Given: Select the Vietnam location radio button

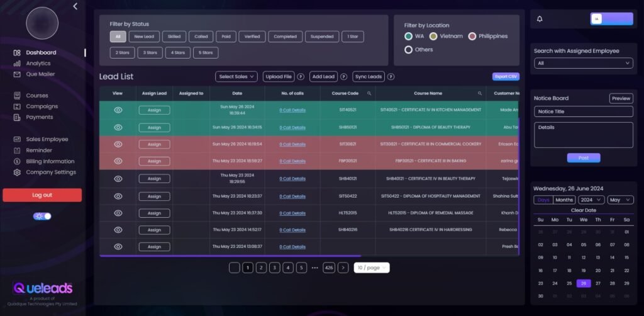Looking at the screenshot, I should tap(434, 37).
